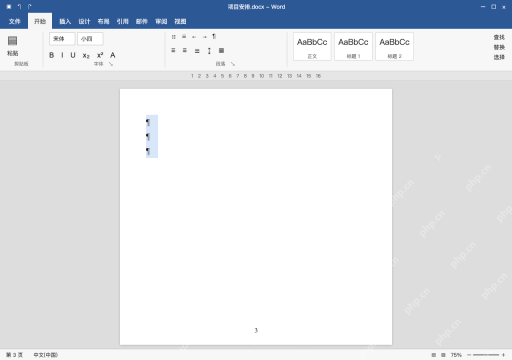Open the font size box 小四
This screenshot has height=360, width=512.
pyautogui.click(x=90, y=39)
